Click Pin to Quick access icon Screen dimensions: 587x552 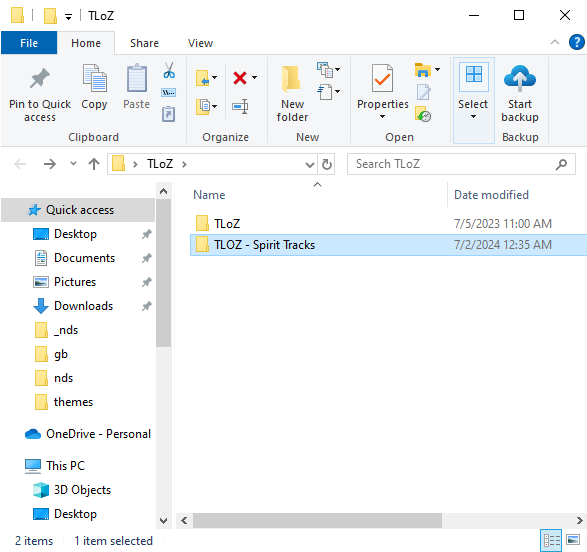point(40,79)
